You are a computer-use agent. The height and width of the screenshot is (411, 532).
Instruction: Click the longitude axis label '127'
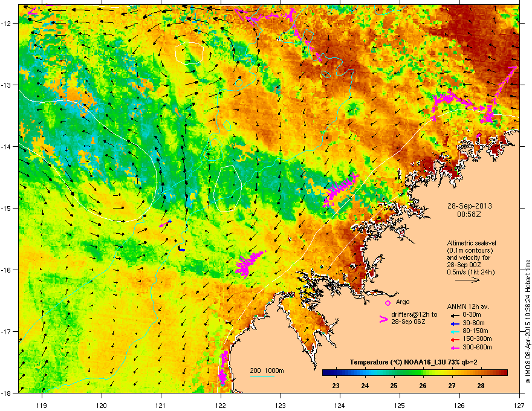519,405
